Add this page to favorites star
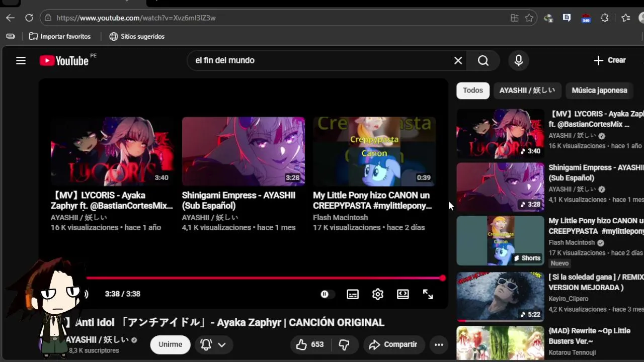Image resolution: width=644 pixels, height=362 pixels. (529, 18)
